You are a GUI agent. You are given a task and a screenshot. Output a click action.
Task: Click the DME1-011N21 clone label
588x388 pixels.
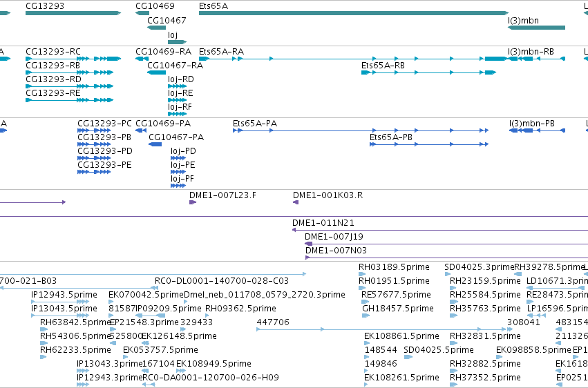323,223
